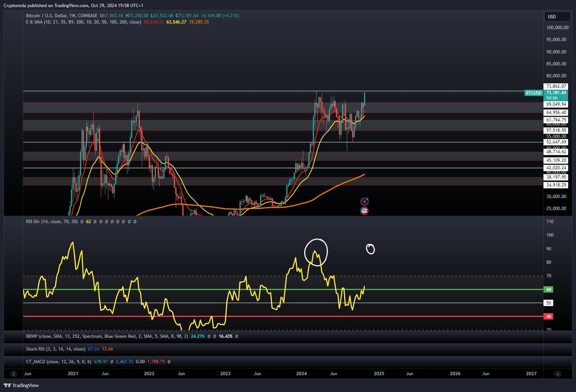This screenshot has width=576, height=392.
Task: Click the BBWP 16.43% value
Action: click(x=225, y=336)
